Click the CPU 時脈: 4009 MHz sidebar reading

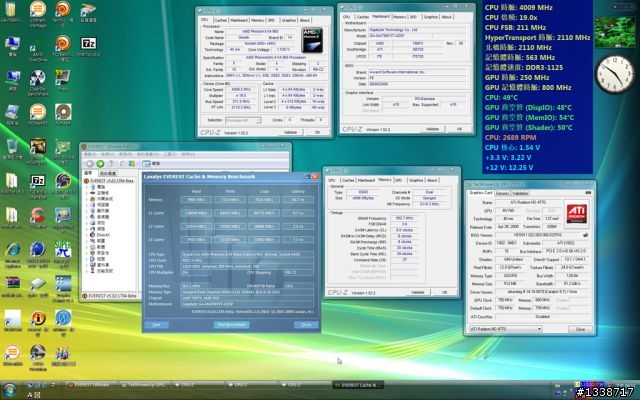point(519,7)
